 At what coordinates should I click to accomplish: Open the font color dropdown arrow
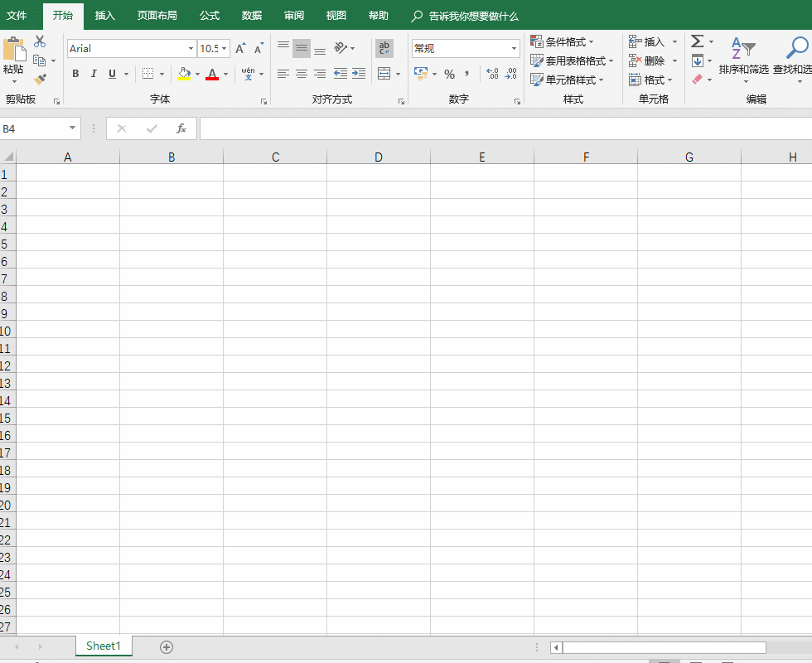pyautogui.click(x=225, y=74)
